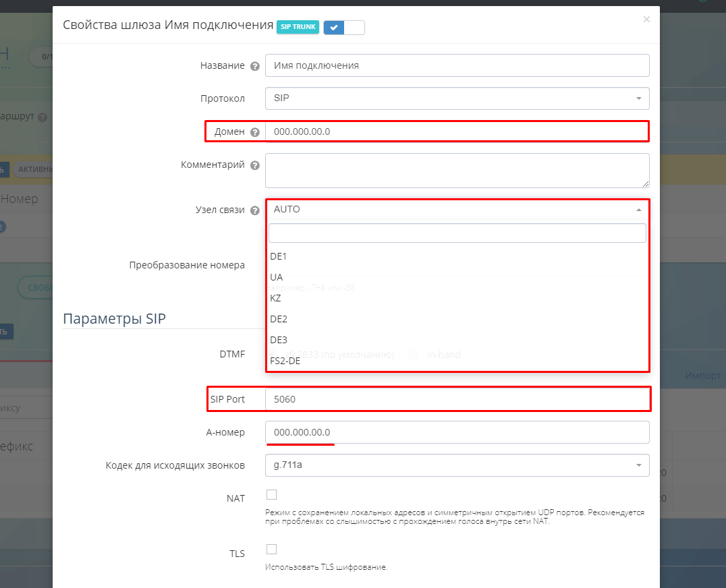Click the SIP Port field
726x588 pixels.
point(457,399)
